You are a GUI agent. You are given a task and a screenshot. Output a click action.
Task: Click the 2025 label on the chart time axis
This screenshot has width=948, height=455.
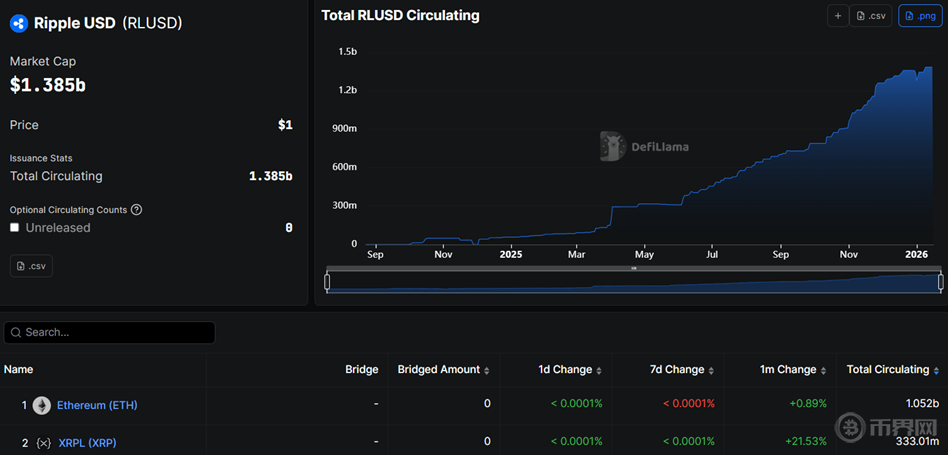click(x=511, y=254)
